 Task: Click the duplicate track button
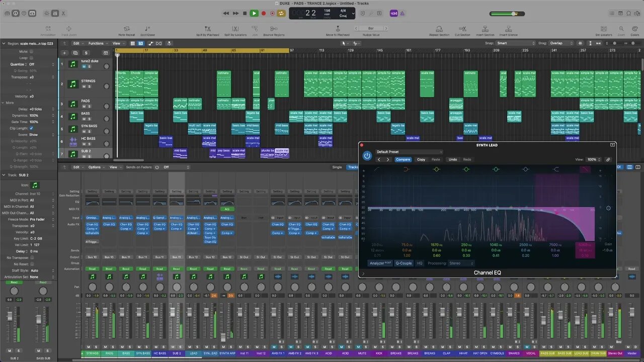pyautogui.click(x=75, y=53)
